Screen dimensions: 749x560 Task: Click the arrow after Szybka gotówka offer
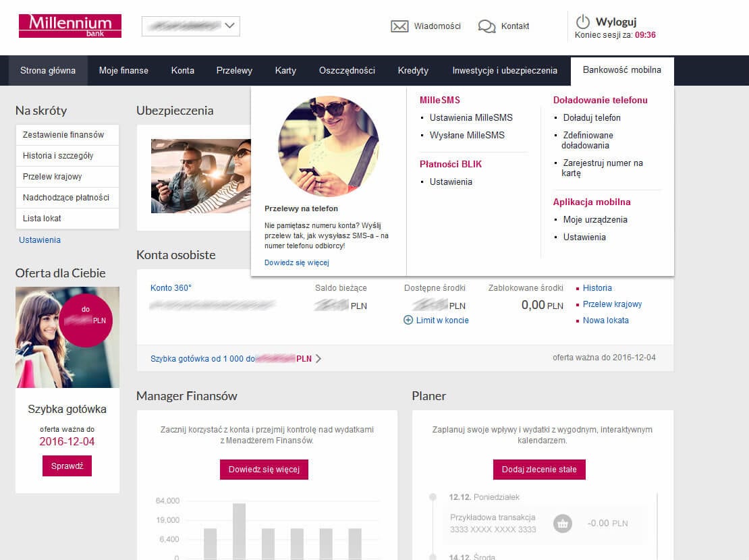click(318, 358)
